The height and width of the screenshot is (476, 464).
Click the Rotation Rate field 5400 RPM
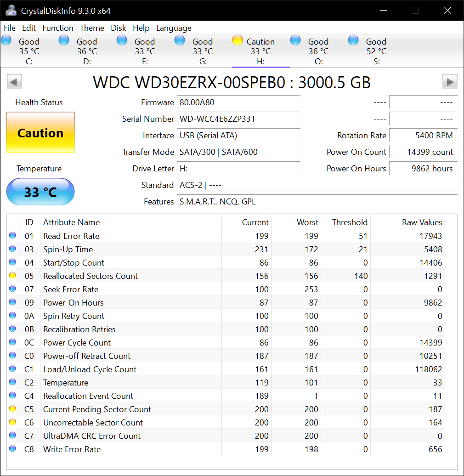(x=423, y=136)
